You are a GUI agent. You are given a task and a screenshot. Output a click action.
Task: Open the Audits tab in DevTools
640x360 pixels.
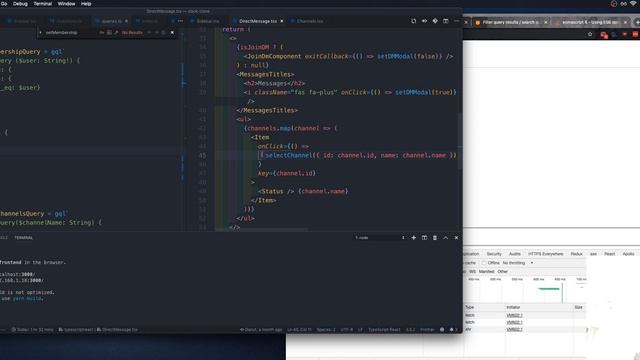point(515,254)
